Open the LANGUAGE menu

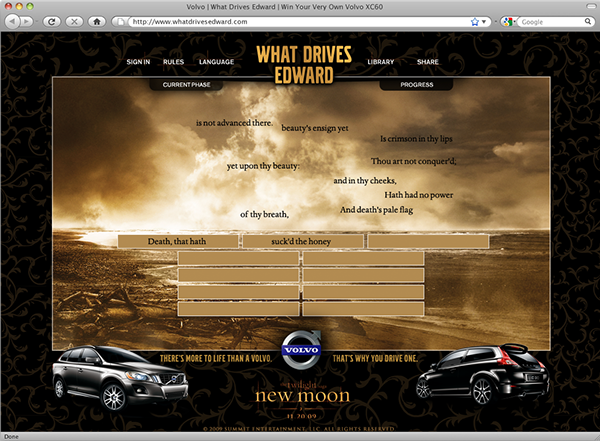coord(216,62)
